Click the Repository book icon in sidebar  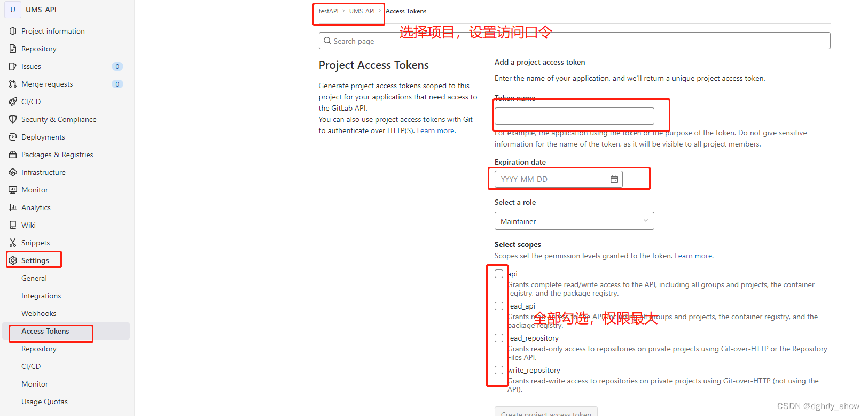(x=13, y=49)
